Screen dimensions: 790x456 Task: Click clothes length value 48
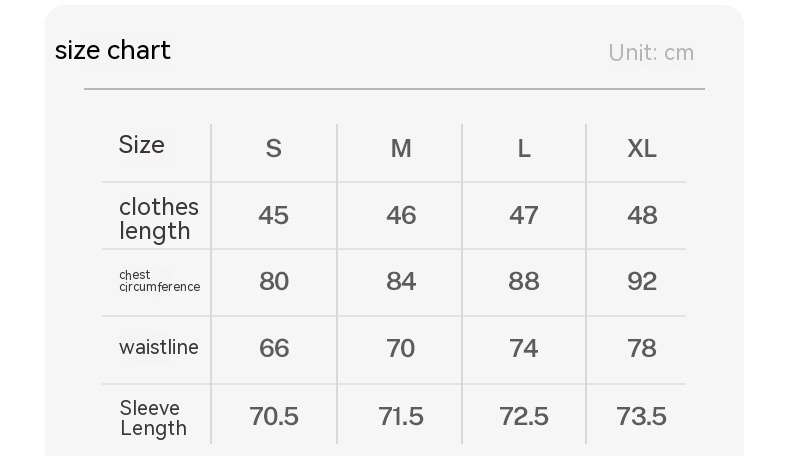pyautogui.click(x=642, y=215)
